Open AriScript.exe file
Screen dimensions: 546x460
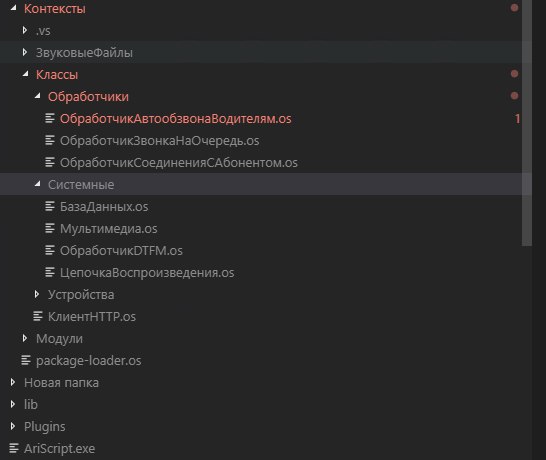[x=60, y=449]
